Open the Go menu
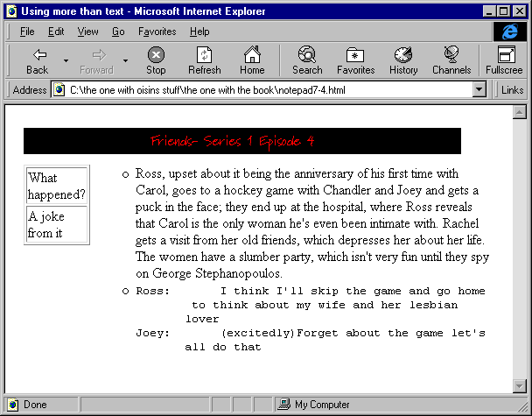 [x=118, y=32]
